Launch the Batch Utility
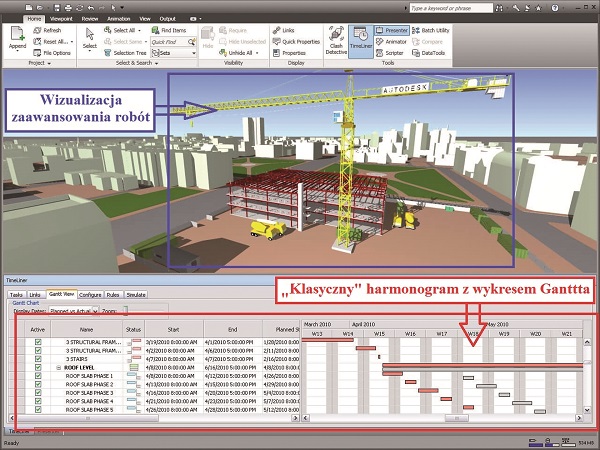The image size is (600, 450). (x=431, y=30)
